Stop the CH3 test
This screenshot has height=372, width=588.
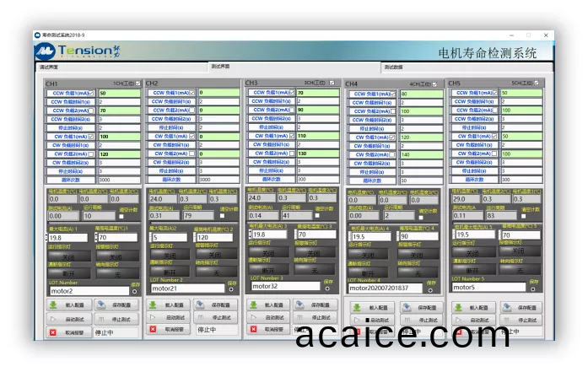pos(316,317)
